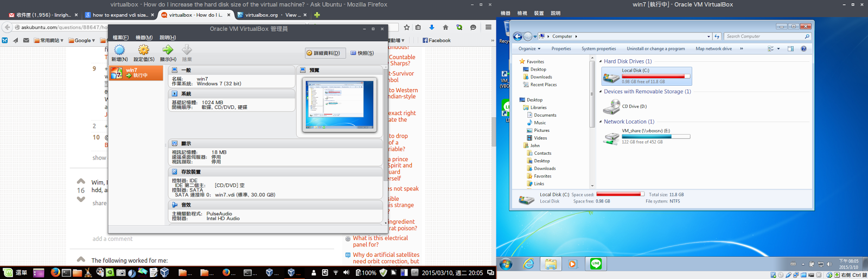This screenshot has width=868, height=279.
Task: Open 裝置 menu in win7 VM window
Action: click(539, 13)
